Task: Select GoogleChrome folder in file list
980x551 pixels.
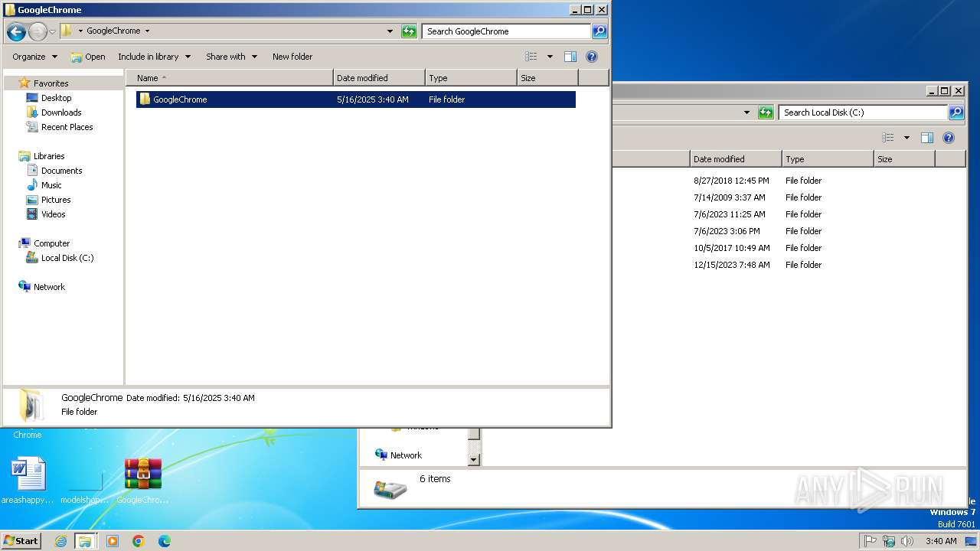Action: [x=356, y=99]
